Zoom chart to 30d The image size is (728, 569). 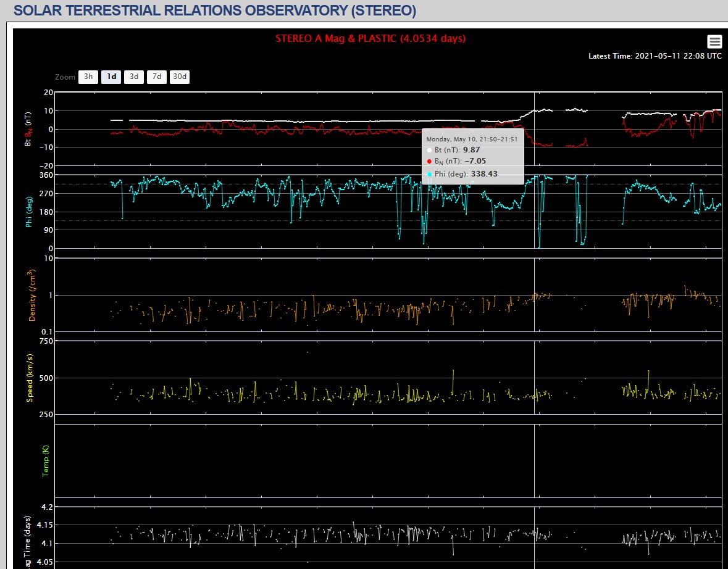(x=180, y=77)
